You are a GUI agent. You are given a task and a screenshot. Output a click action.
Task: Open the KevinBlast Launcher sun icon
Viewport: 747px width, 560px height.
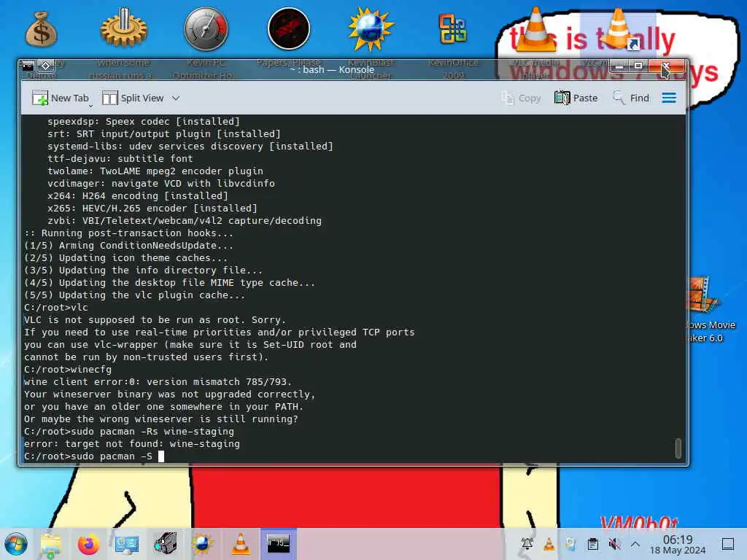(371, 28)
